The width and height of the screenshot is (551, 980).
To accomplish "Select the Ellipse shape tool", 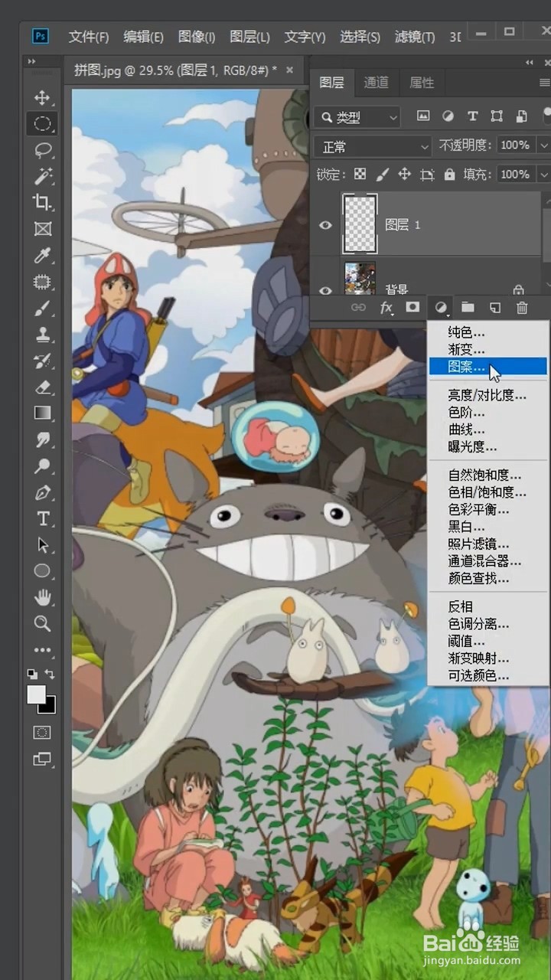I will [x=42, y=571].
